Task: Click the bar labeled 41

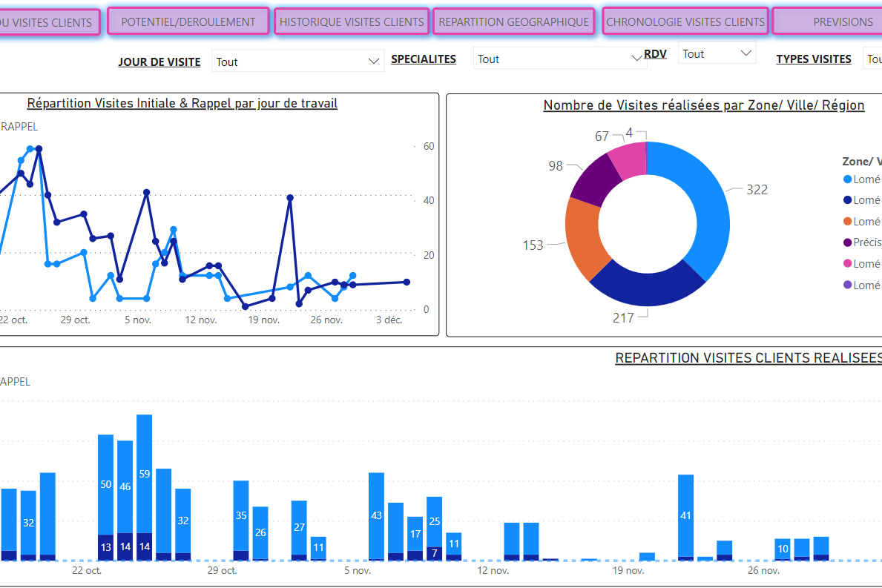Action: click(x=685, y=515)
